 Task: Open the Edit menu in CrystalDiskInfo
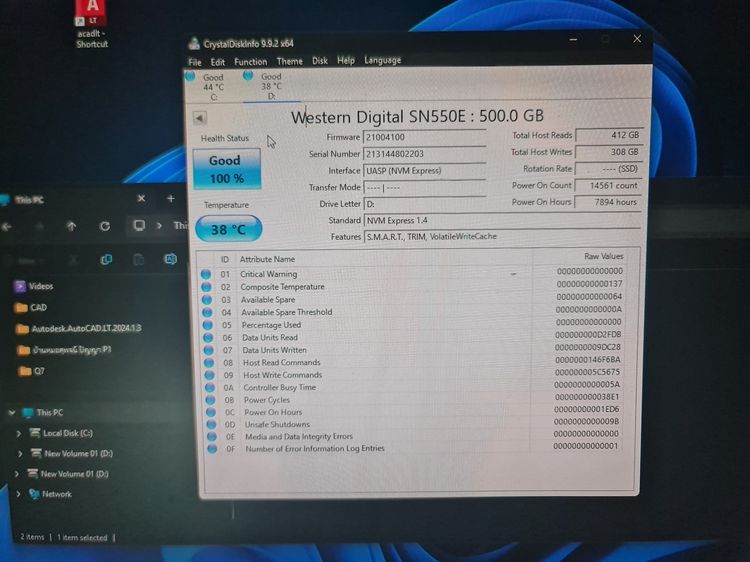(218, 62)
